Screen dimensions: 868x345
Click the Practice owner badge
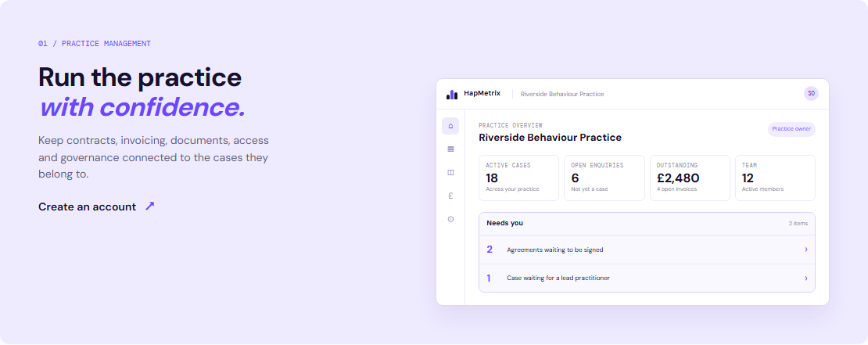click(x=791, y=129)
